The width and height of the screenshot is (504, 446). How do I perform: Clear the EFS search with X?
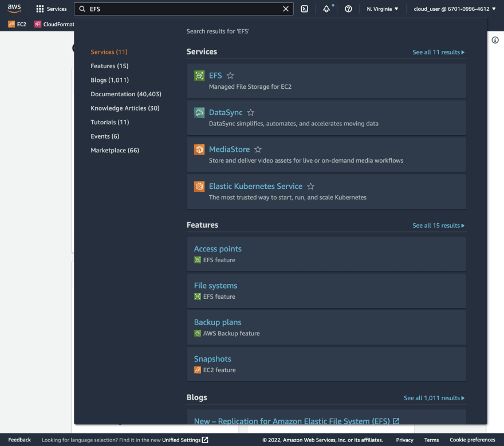point(286,9)
